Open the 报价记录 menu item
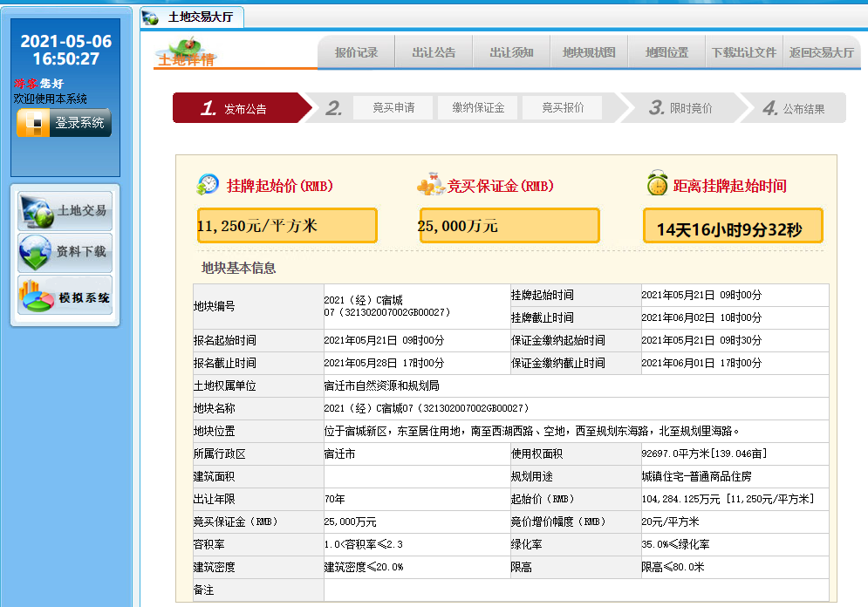Screen dimensions: 868x607 [x=356, y=52]
